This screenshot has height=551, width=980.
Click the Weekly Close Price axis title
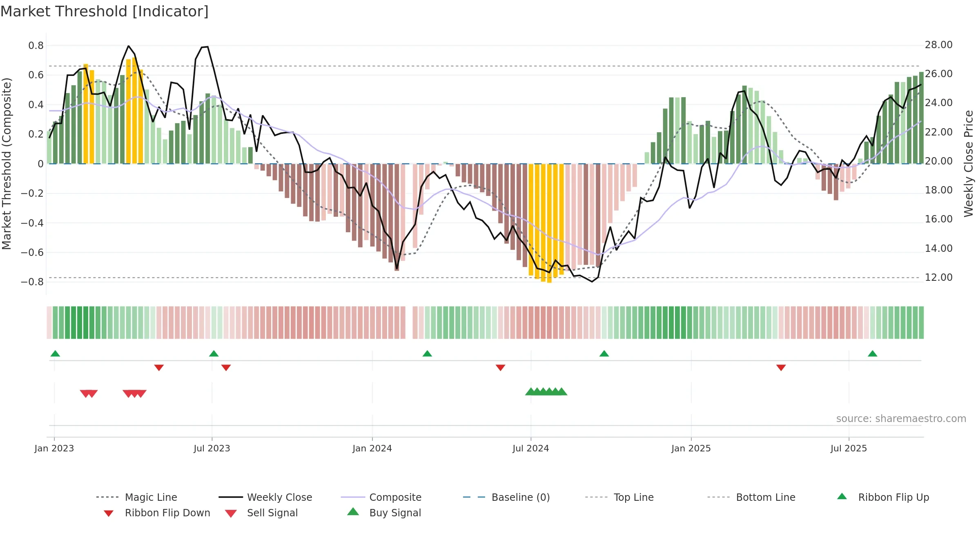tap(969, 163)
